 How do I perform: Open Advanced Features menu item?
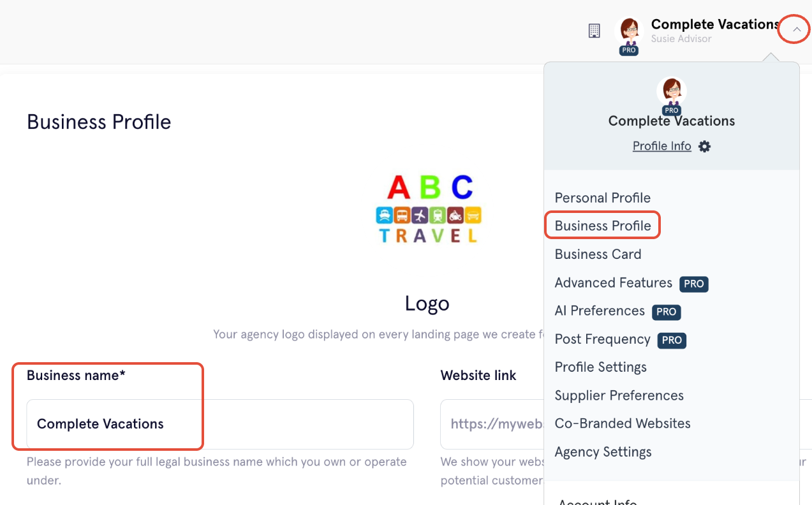[x=614, y=282]
